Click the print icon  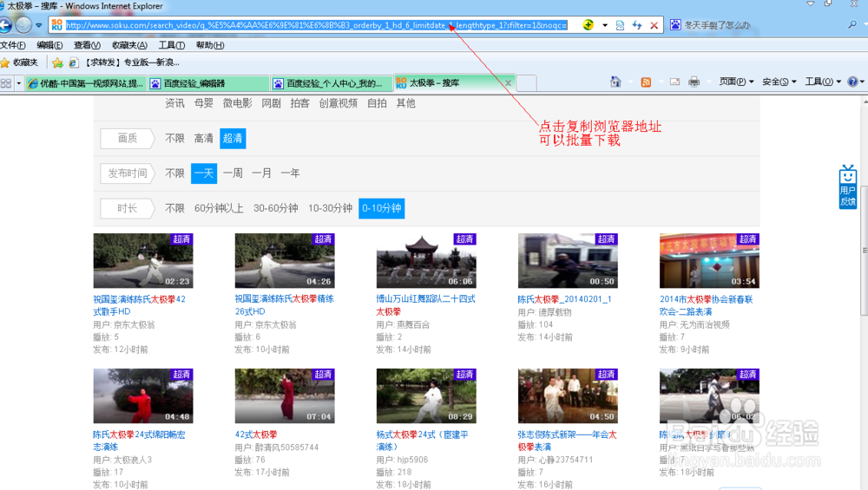(694, 82)
